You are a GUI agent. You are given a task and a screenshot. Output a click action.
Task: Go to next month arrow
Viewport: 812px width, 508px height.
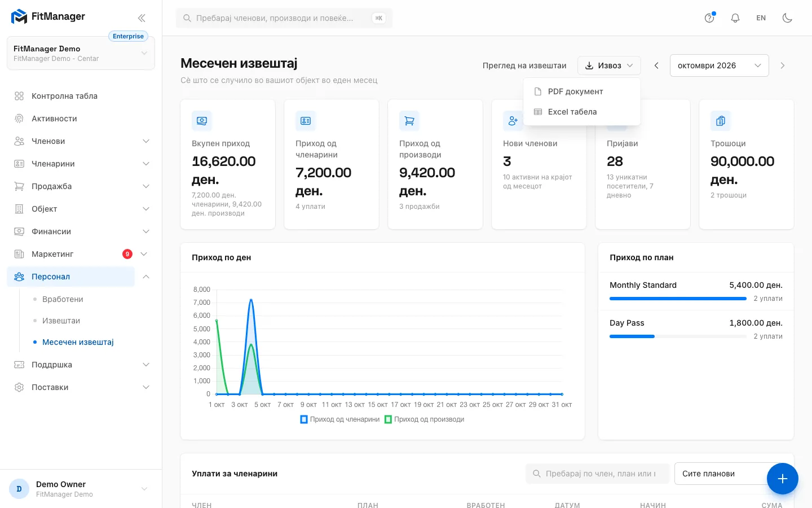pos(783,65)
